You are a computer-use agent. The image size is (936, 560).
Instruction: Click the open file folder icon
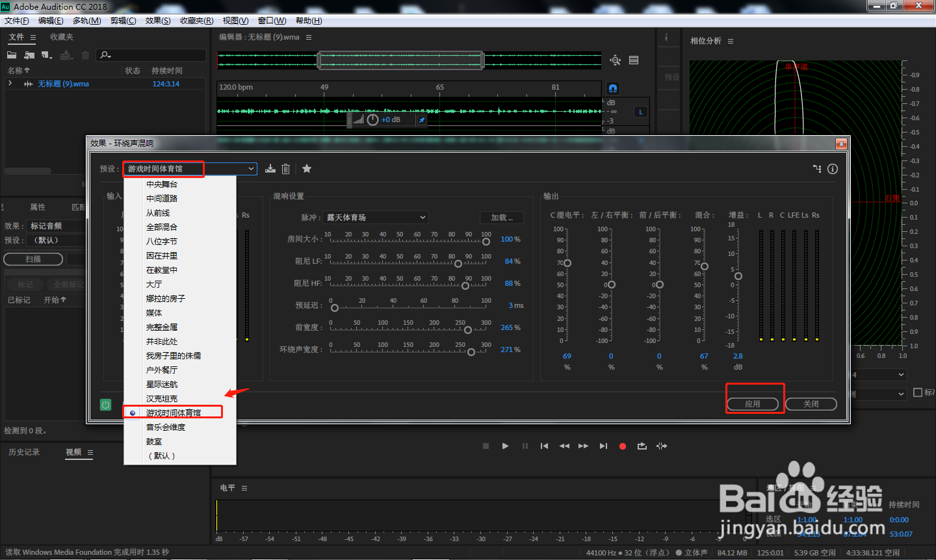pos(12,55)
